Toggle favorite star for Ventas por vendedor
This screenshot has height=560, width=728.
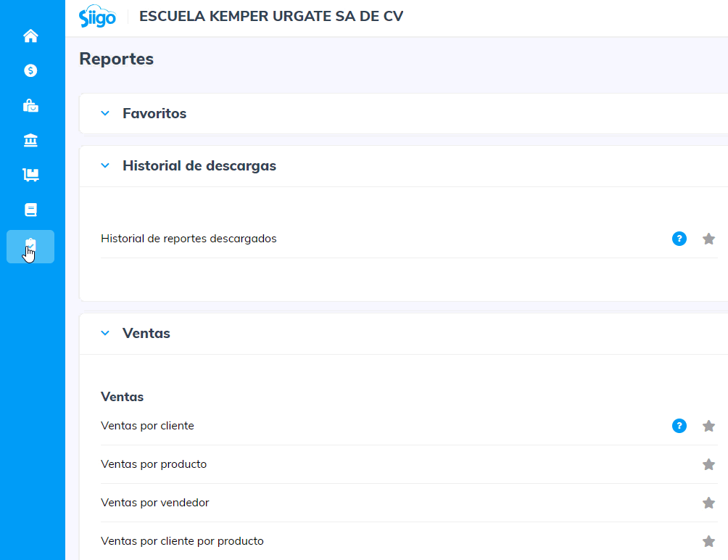pos(708,503)
